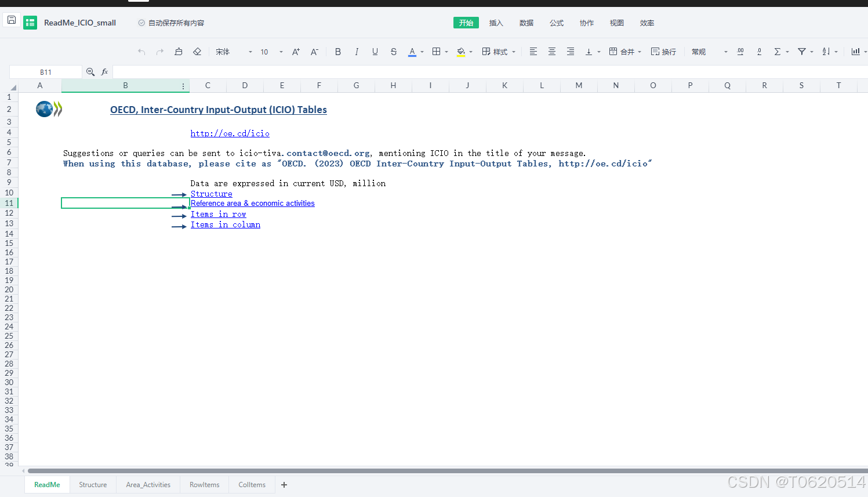
Task: Redo the last action
Action: pos(160,52)
